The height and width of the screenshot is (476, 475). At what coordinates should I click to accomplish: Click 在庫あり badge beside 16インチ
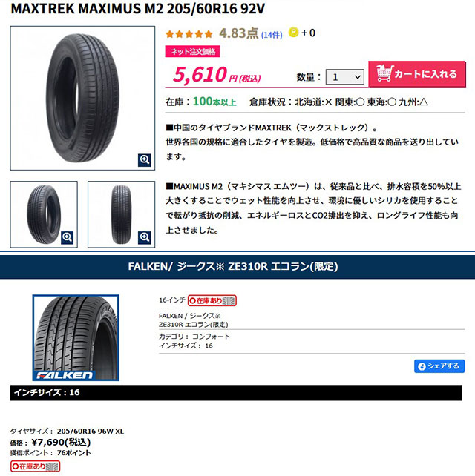tap(212, 300)
